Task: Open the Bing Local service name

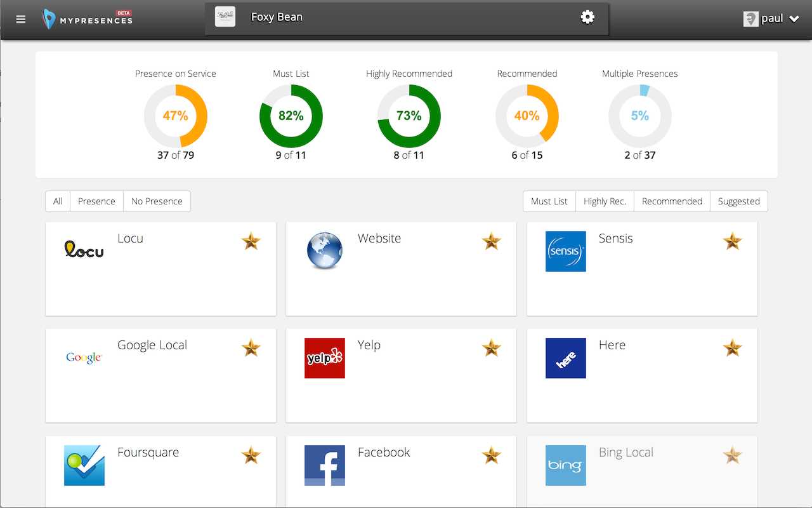Action: pos(626,453)
